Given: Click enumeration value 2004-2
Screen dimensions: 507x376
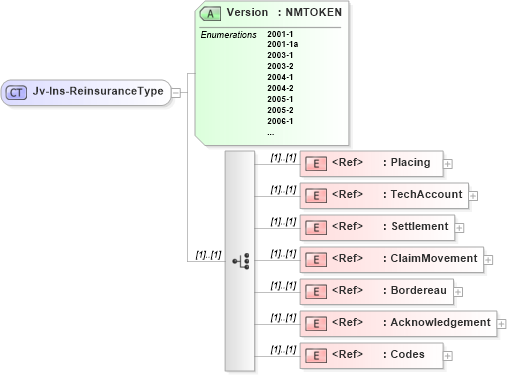Looking at the screenshot, I should [x=280, y=88].
